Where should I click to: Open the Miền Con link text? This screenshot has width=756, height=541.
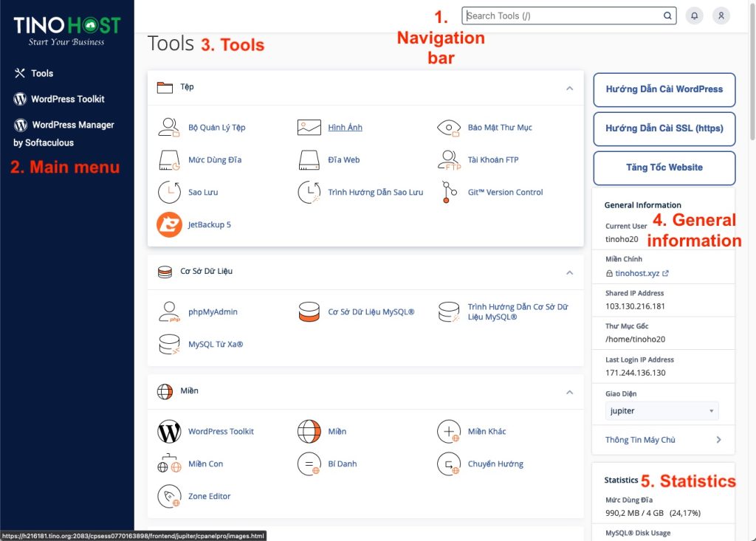click(205, 464)
